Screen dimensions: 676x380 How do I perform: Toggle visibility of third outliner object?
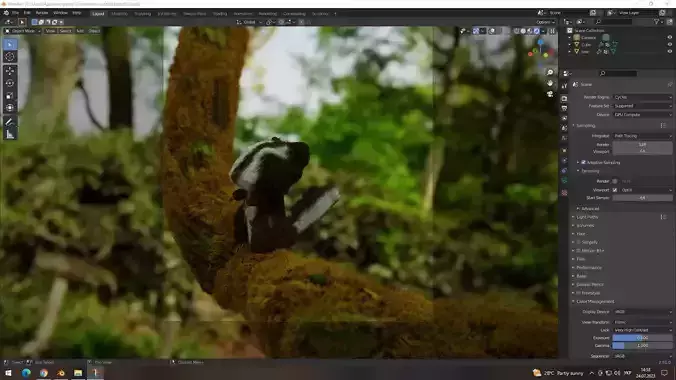670,51
